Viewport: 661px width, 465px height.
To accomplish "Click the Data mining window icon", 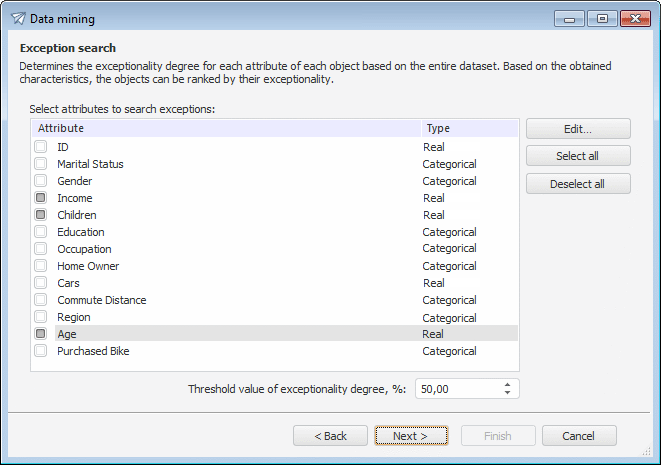I will click(18, 18).
